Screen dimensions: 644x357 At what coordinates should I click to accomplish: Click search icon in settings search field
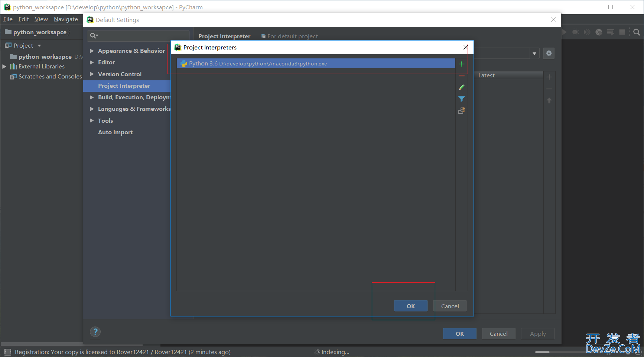coord(94,36)
